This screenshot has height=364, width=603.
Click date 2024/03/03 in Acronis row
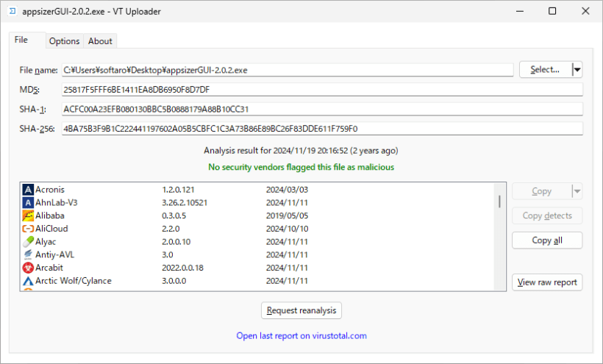pos(287,190)
